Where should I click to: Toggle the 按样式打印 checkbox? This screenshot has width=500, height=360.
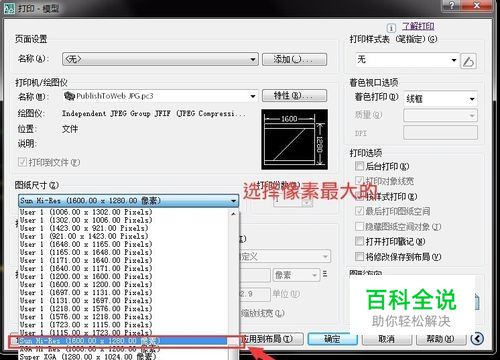click(x=359, y=196)
